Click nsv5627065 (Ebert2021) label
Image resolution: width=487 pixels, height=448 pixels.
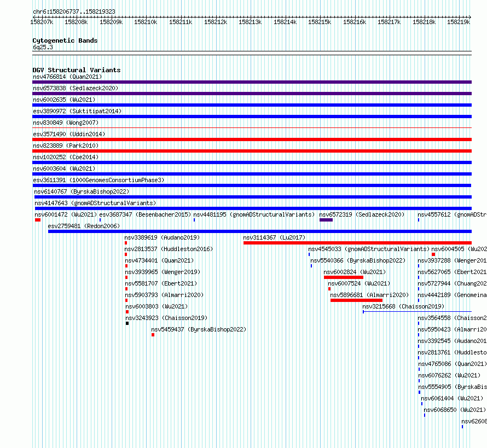pos(452,272)
